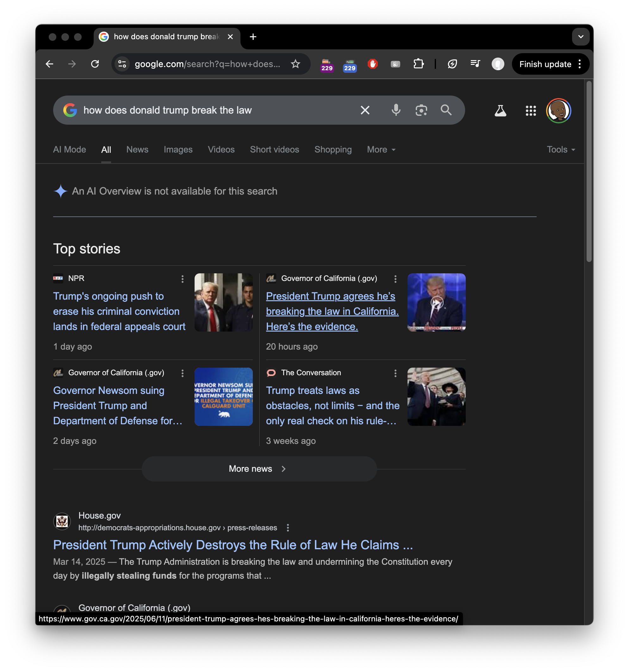Open the media controls icon
Screen dimensions: 629x672
click(x=475, y=64)
